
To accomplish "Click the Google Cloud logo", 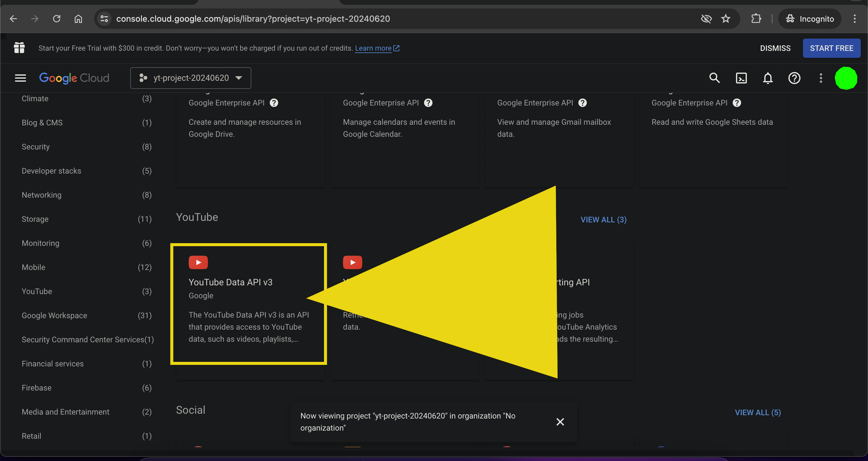I will point(74,78).
